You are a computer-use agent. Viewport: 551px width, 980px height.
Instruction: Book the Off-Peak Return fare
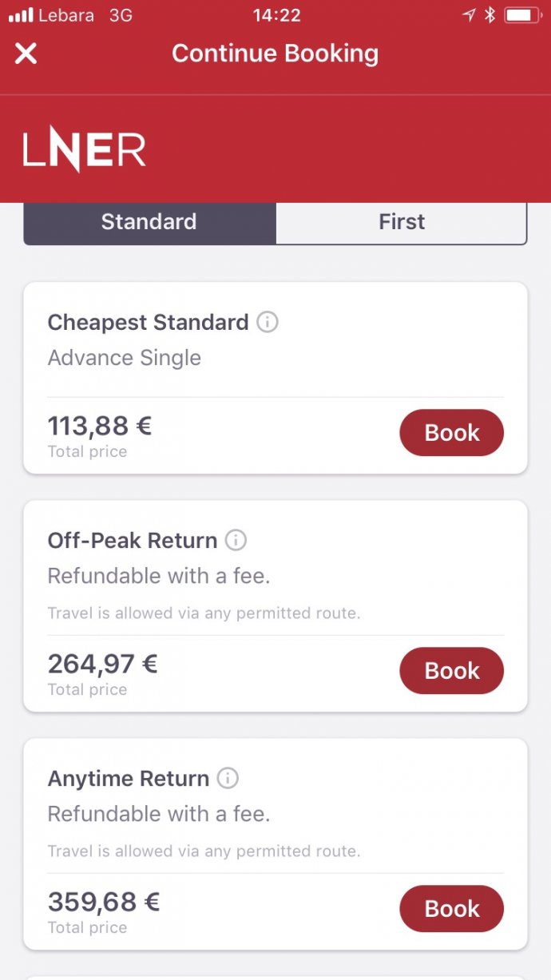coord(451,671)
